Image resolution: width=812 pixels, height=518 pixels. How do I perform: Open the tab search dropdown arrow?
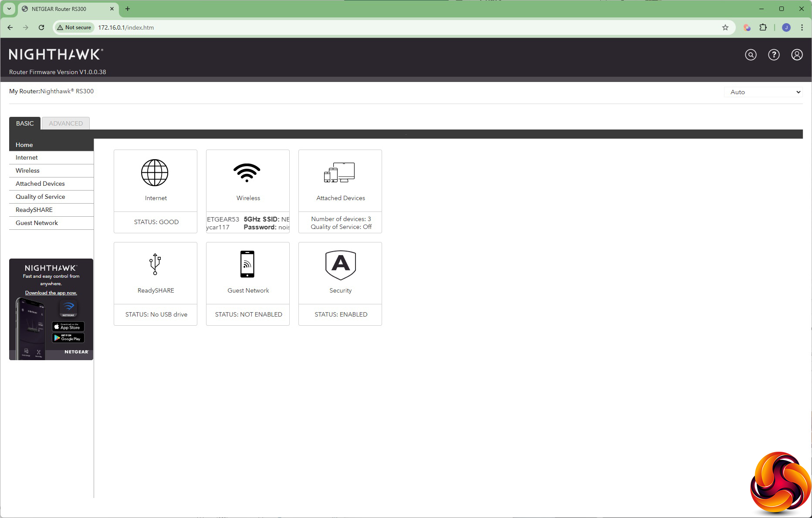[x=9, y=9]
